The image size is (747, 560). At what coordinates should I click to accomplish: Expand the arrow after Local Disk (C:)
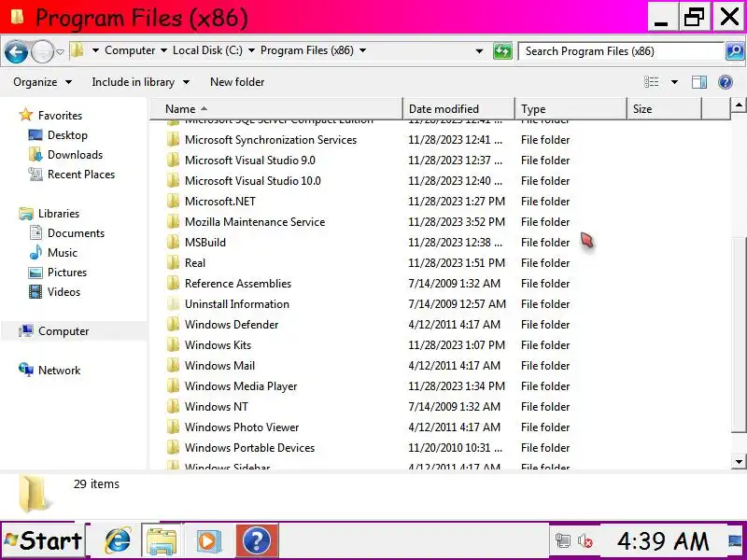[251, 50]
